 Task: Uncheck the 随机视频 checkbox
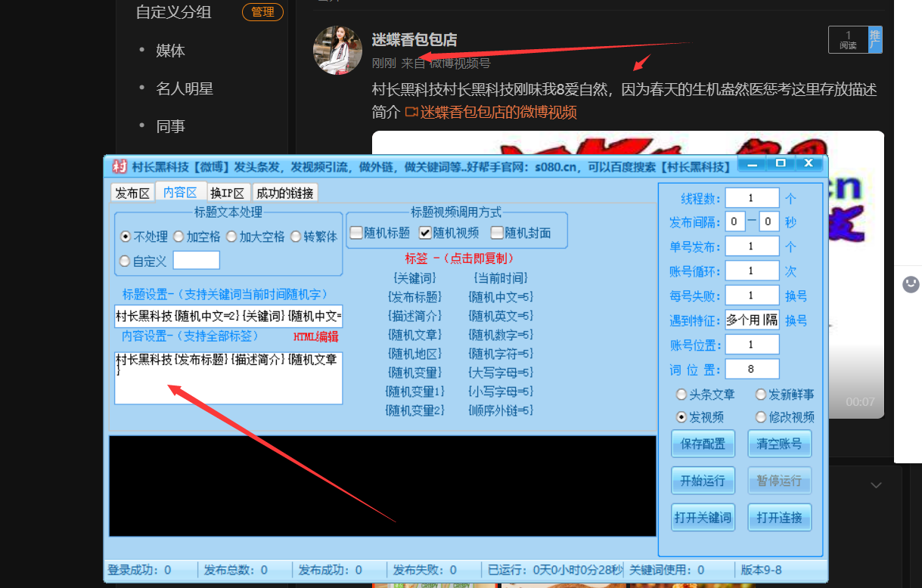425,233
